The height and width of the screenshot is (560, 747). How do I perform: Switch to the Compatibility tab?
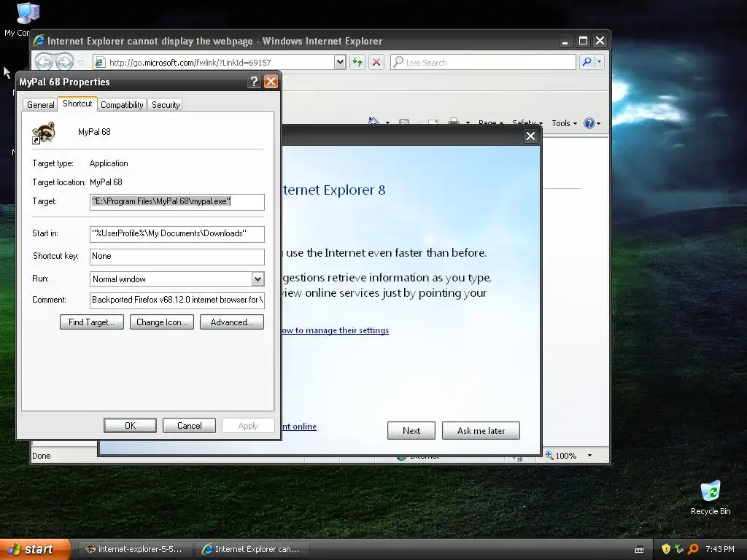click(122, 105)
